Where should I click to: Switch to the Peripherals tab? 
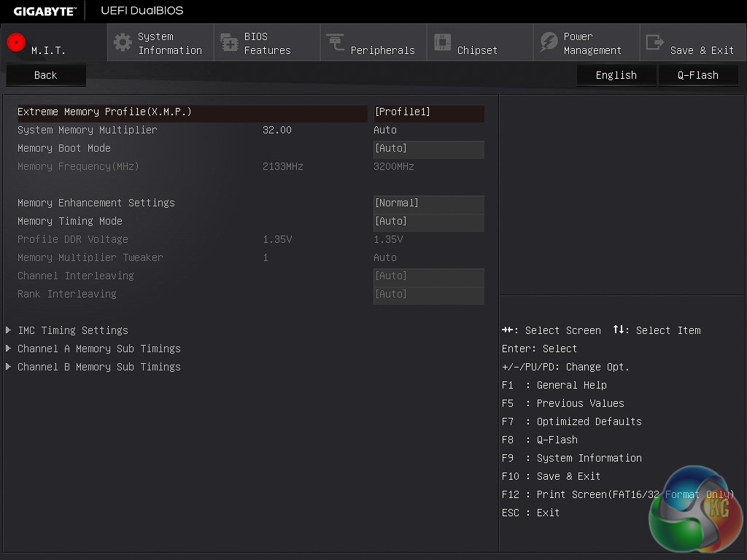point(382,50)
